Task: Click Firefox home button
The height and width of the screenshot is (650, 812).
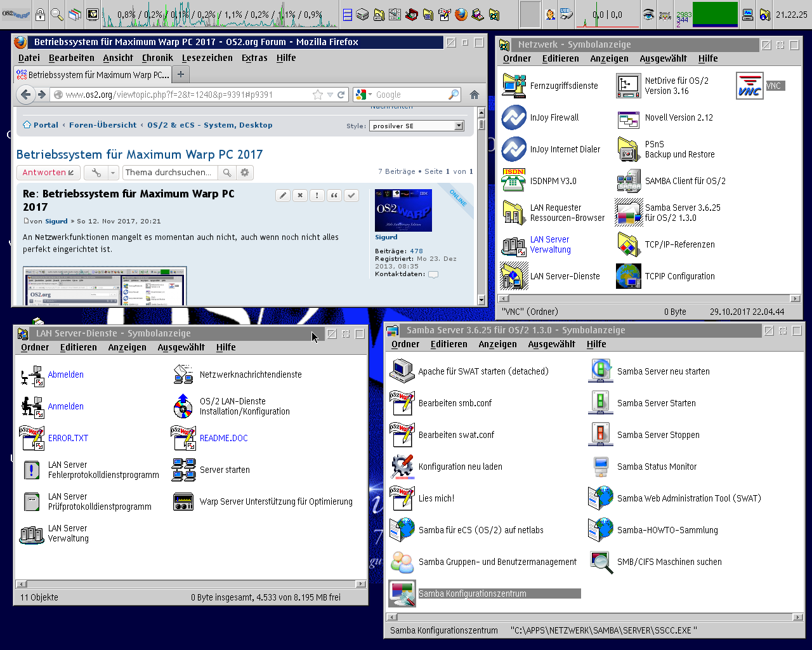Action: [474, 95]
